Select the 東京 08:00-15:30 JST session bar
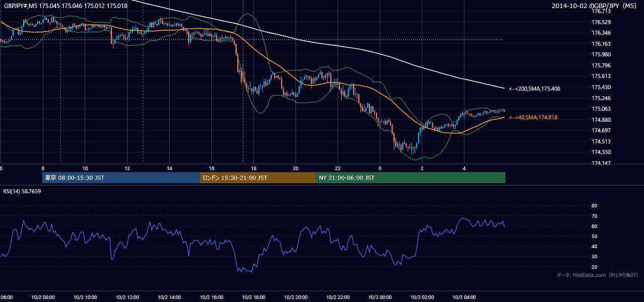 121,178
